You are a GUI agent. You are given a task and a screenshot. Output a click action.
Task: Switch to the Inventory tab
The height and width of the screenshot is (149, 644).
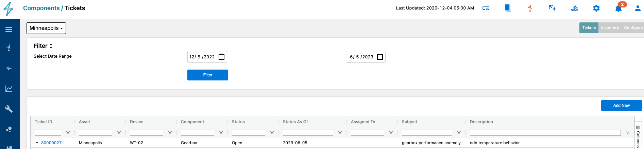point(610,28)
